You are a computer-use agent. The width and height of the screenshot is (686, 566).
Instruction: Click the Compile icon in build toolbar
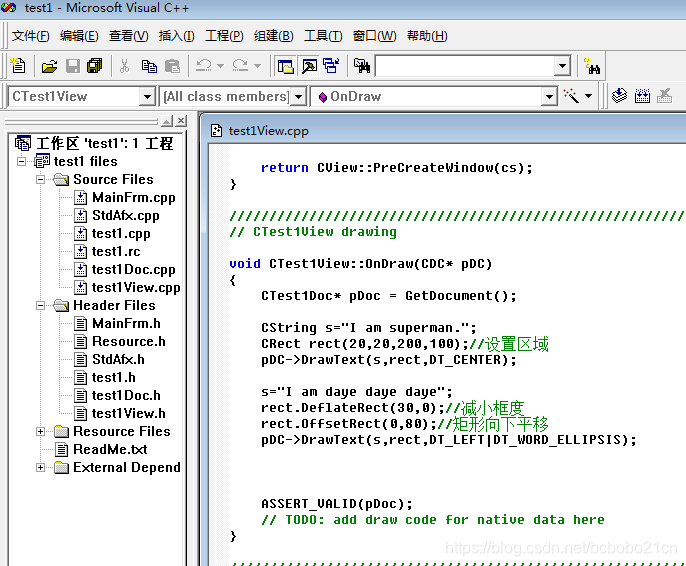pos(619,96)
